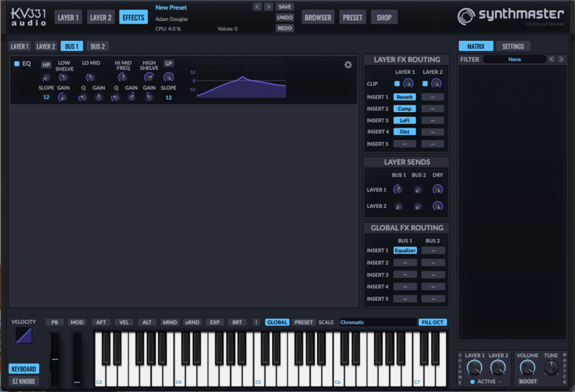Click HP slope value 12
This screenshot has width=575, height=392.
coord(46,97)
